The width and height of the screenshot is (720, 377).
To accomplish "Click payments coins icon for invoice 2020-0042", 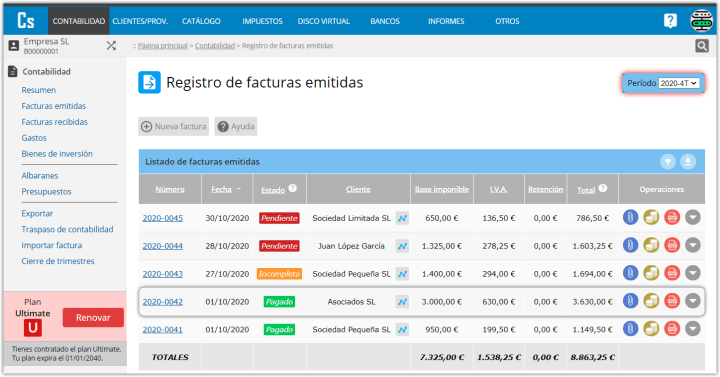I will tap(651, 301).
